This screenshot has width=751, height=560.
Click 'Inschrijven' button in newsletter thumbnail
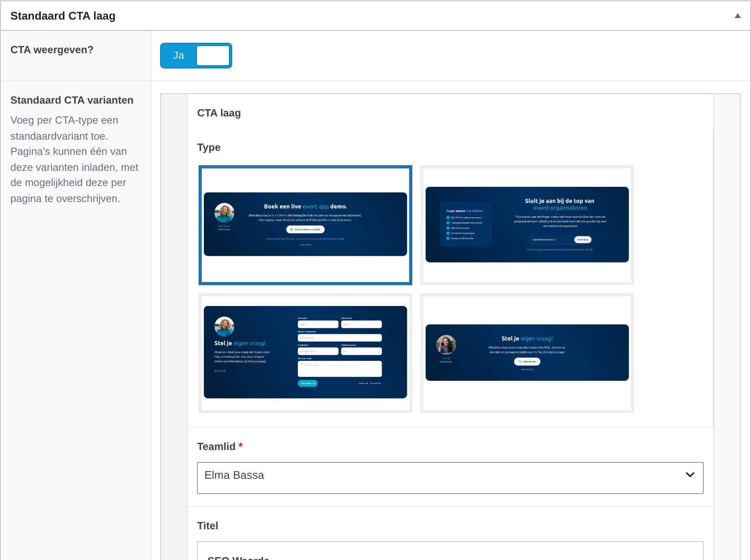[x=583, y=240]
